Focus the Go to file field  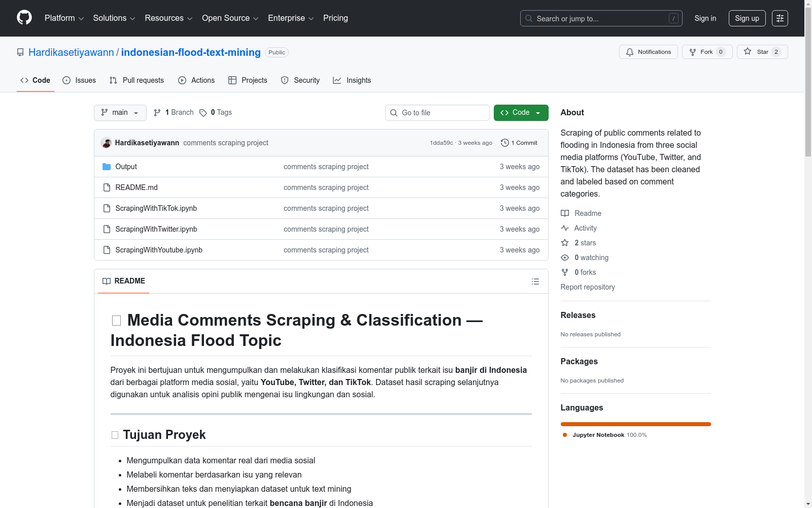pos(437,113)
